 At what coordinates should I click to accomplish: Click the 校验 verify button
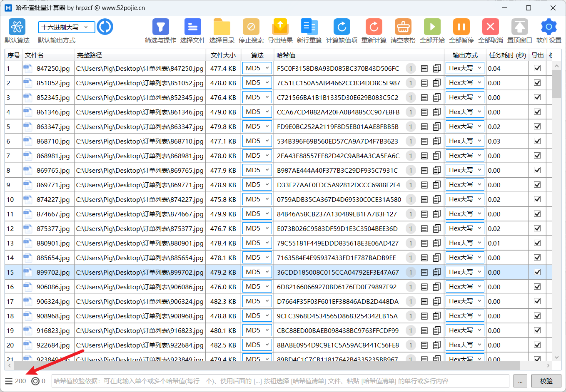pyautogui.click(x=546, y=381)
